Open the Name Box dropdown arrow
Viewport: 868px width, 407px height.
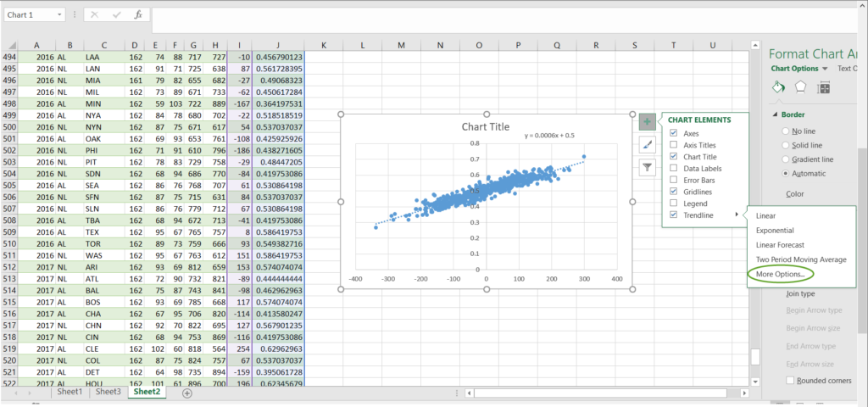point(58,15)
